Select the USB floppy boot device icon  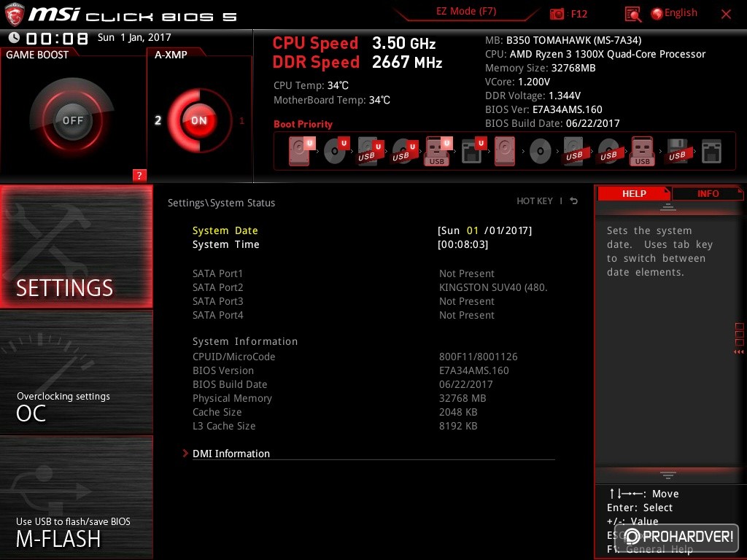[677, 152]
